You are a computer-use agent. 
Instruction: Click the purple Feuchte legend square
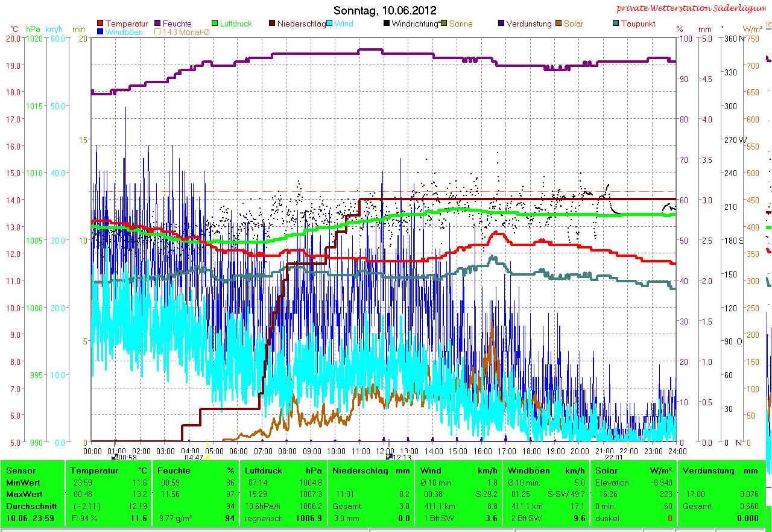click(x=158, y=24)
